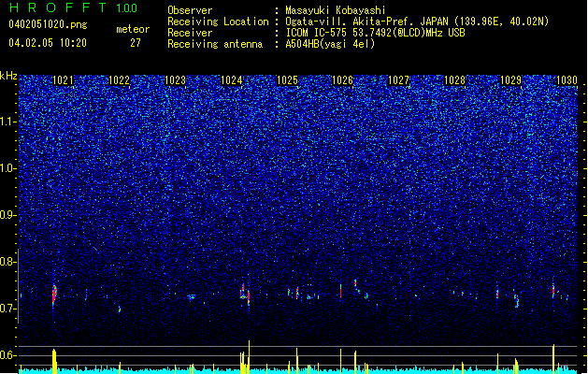588x374 pixels.
Task: Click the meteor count value 27
Action: click(136, 43)
